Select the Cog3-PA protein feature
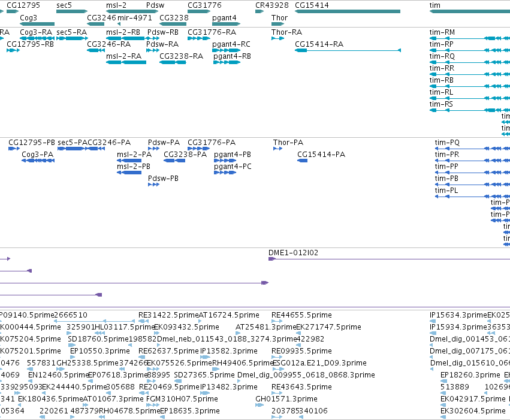Viewport: 510px width, 420px height. [38, 161]
